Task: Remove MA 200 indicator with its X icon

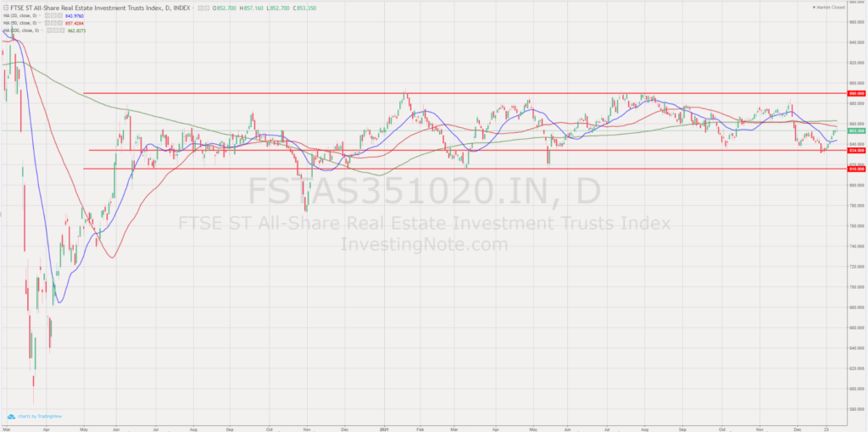Action: (x=62, y=30)
